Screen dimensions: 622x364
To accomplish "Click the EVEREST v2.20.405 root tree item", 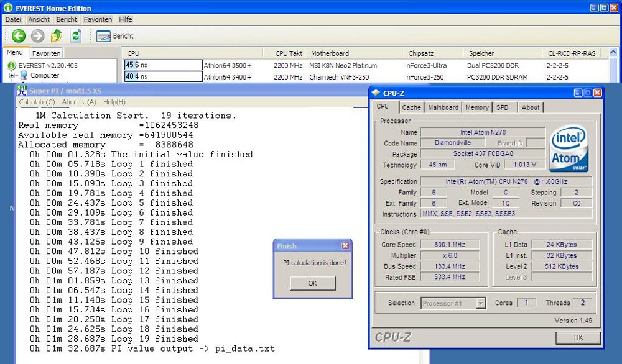I will (48, 65).
